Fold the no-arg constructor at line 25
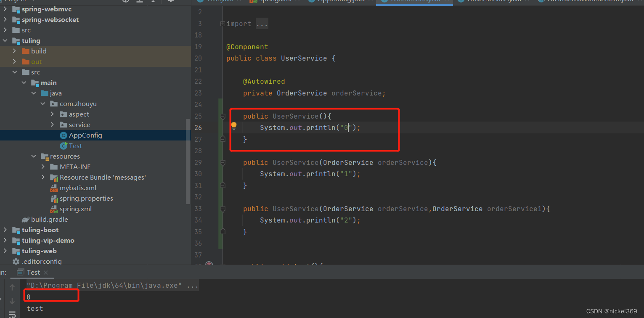Image resolution: width=644 pixels, height=318 pixels. point(223,117)
